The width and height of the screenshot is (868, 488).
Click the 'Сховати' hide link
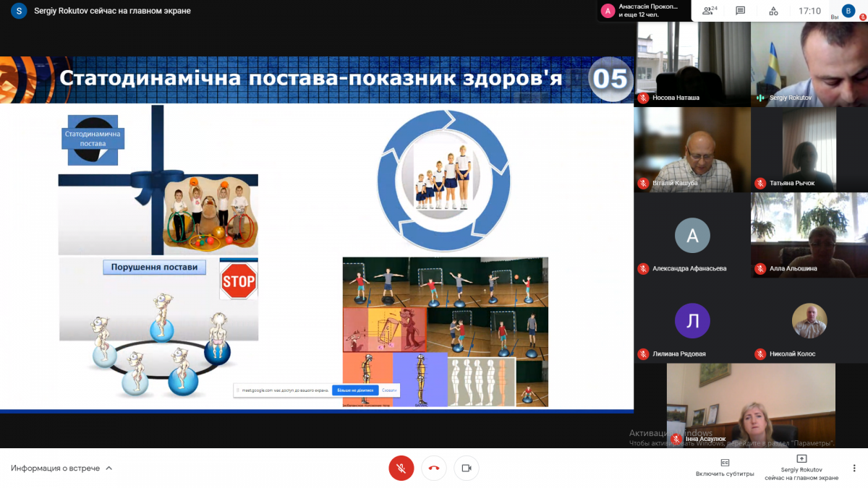tap(389, 390)
